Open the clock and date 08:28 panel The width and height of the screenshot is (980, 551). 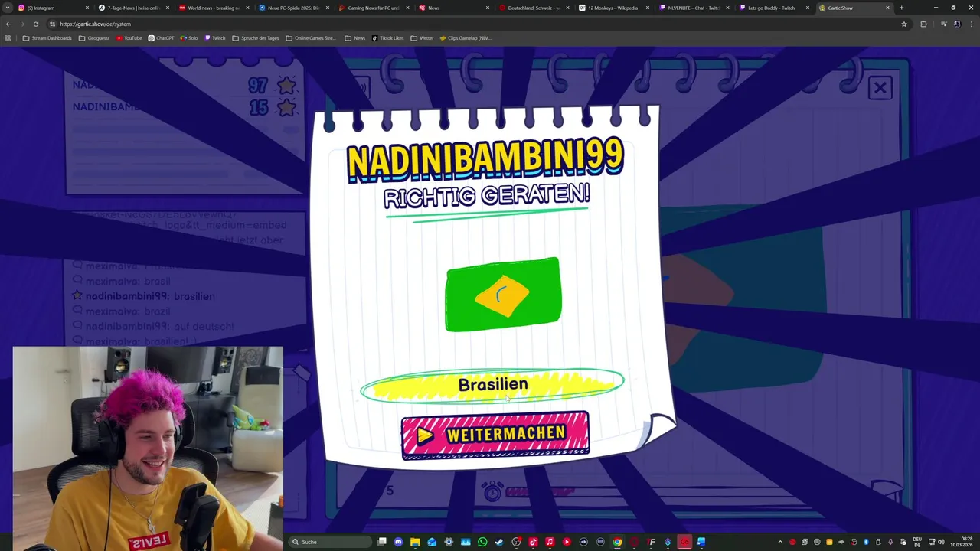coord(960,542)
